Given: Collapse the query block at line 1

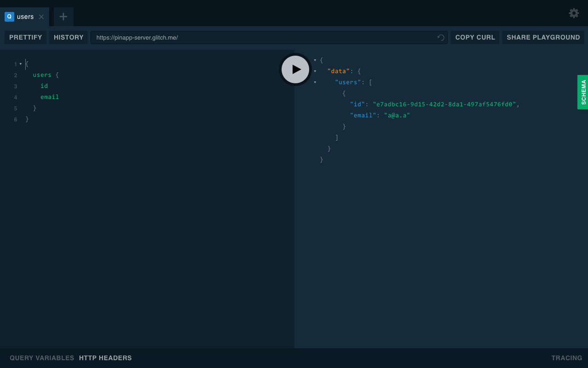Looking at the screenshot, I should [x=21, y=64].
